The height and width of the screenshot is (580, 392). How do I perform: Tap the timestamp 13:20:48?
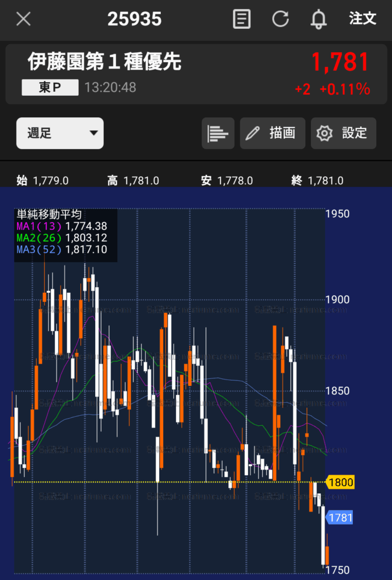point(110,87)
